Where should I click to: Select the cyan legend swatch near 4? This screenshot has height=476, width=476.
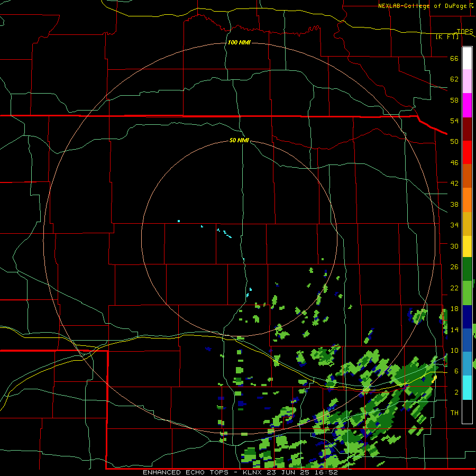[467, 388]
